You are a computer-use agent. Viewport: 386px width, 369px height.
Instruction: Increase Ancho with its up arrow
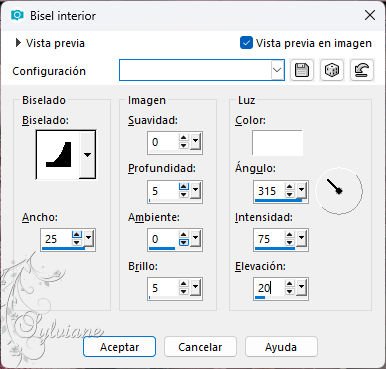77,235
